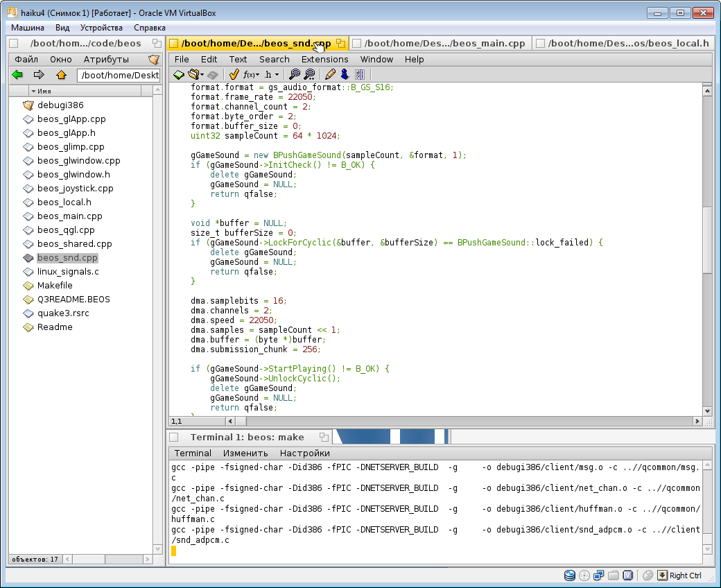Select beos_joystick.cpp in the file list
721x588 pixels.
[x=75, y=189]
